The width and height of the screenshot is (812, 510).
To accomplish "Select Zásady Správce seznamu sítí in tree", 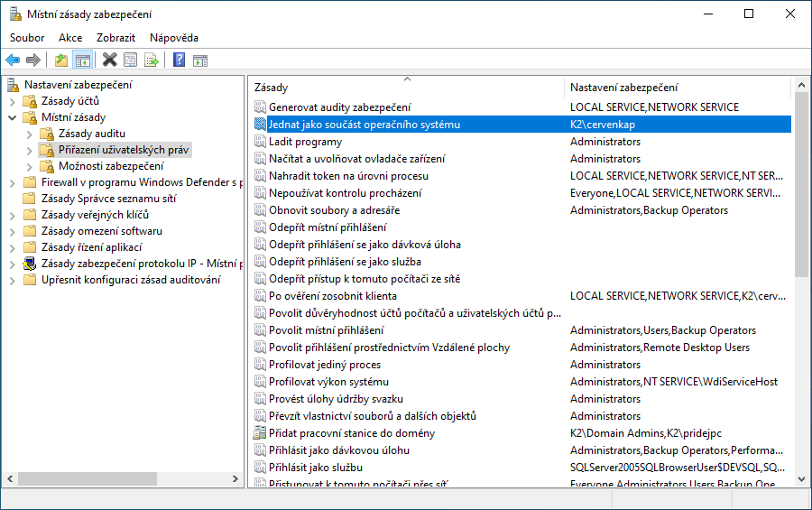I will click(x=109, y=199).
